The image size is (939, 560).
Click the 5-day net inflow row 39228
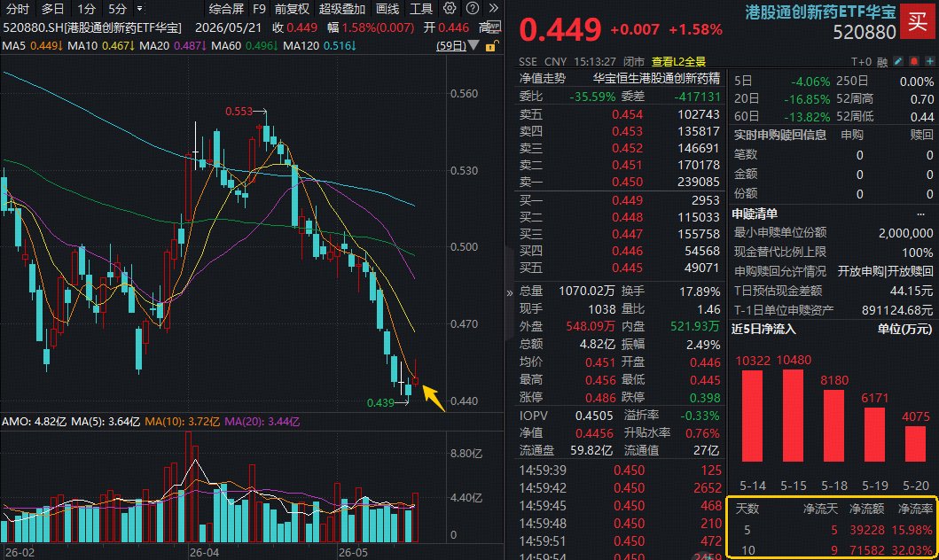coord(833,530)
